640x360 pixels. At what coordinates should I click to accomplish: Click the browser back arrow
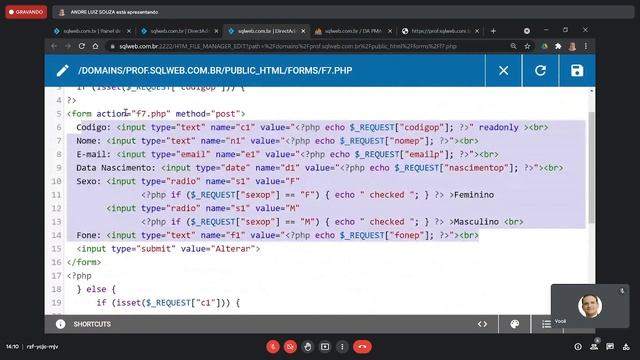[54, 46]
